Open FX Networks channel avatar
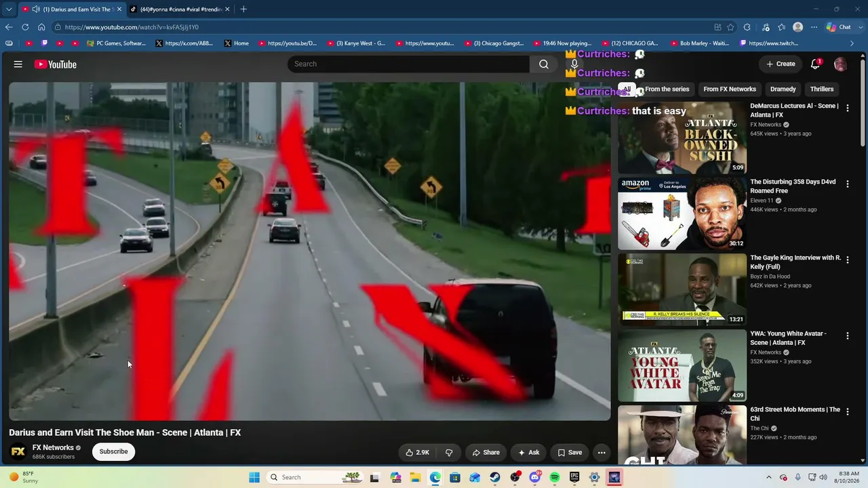 click(x=18, y=451)
